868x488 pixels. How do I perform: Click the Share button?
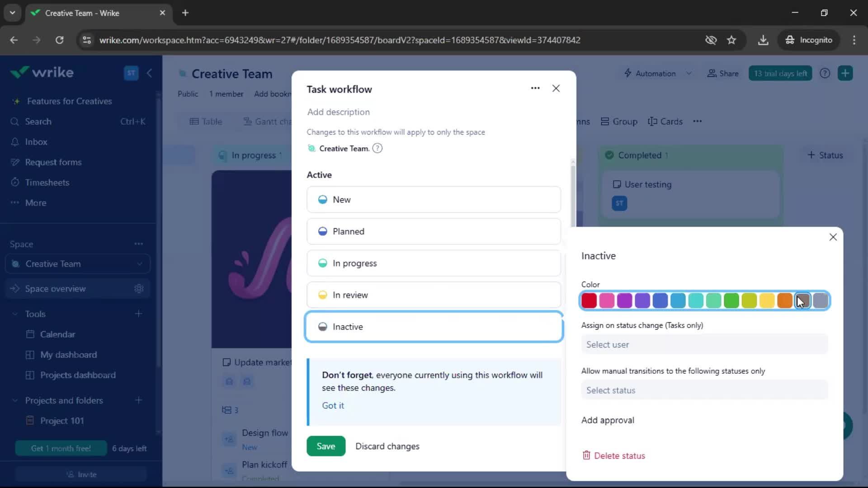coord(722,73)
